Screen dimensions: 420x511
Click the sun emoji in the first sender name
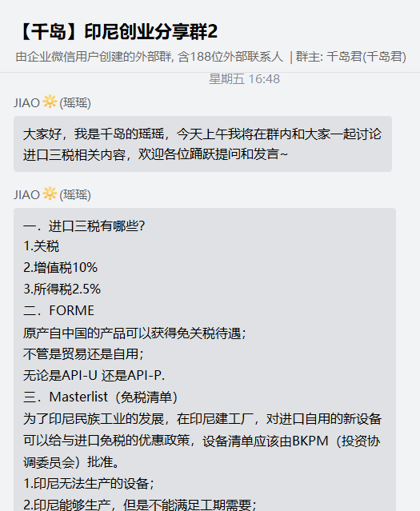pos(50,102)
